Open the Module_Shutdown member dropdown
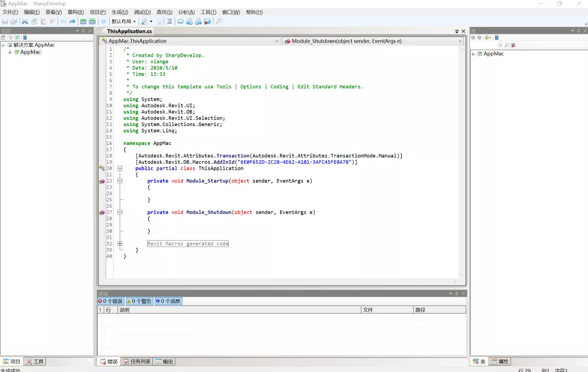588x372 pixels. [460, 41]
